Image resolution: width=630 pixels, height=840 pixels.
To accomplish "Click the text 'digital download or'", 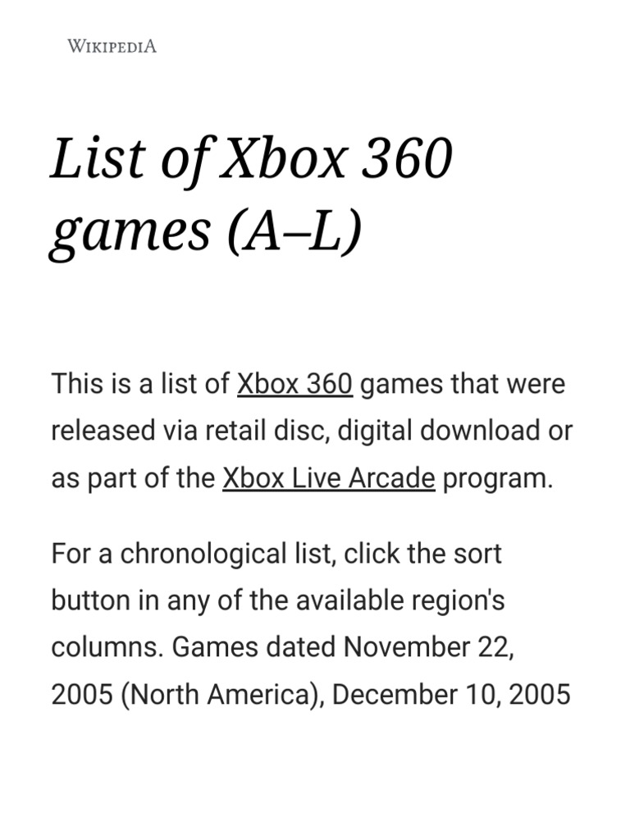I will coord(454,431).
